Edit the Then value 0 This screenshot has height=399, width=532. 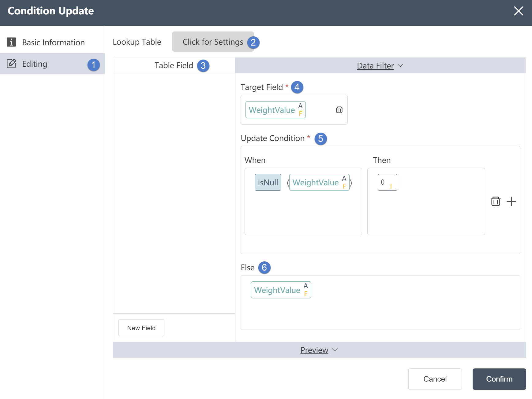coord(387,182)
